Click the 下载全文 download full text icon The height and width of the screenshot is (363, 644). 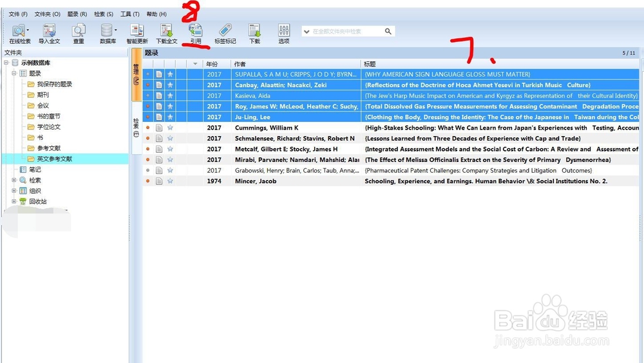(x=166, y=34)
